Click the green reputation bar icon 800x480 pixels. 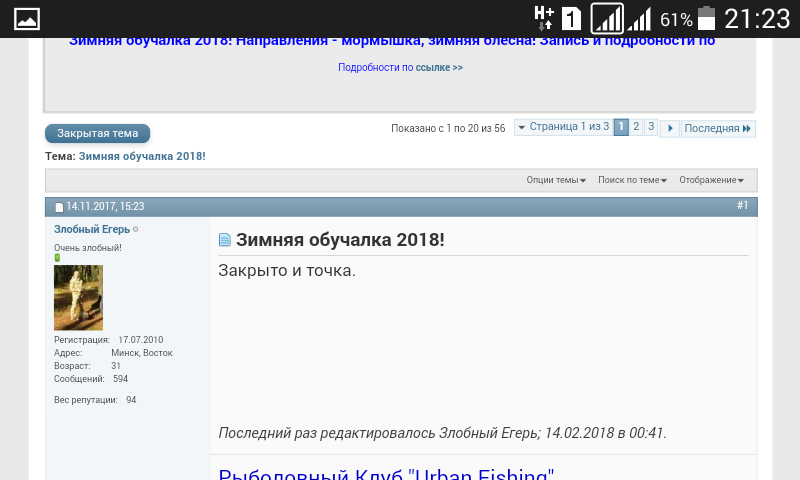click(x=57, y=258)
